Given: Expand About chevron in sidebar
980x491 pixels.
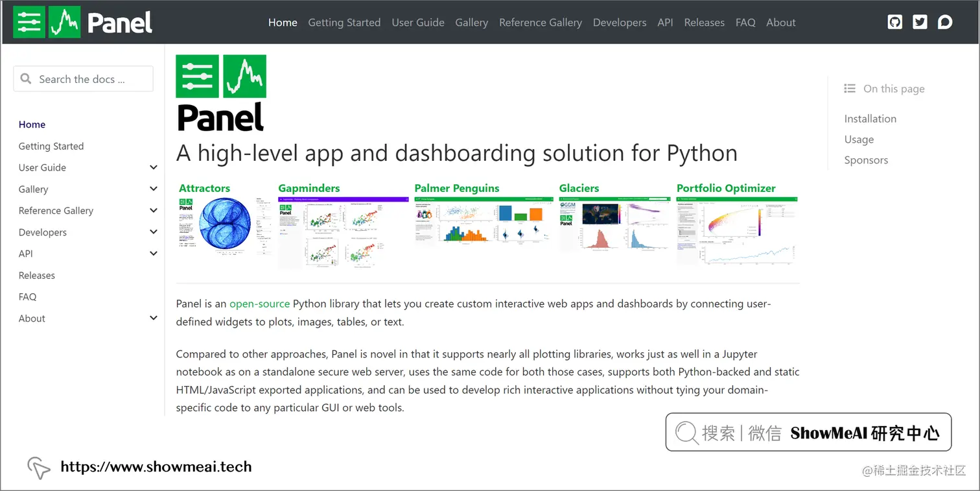Looking at the screenshot, I should point(154,318).
